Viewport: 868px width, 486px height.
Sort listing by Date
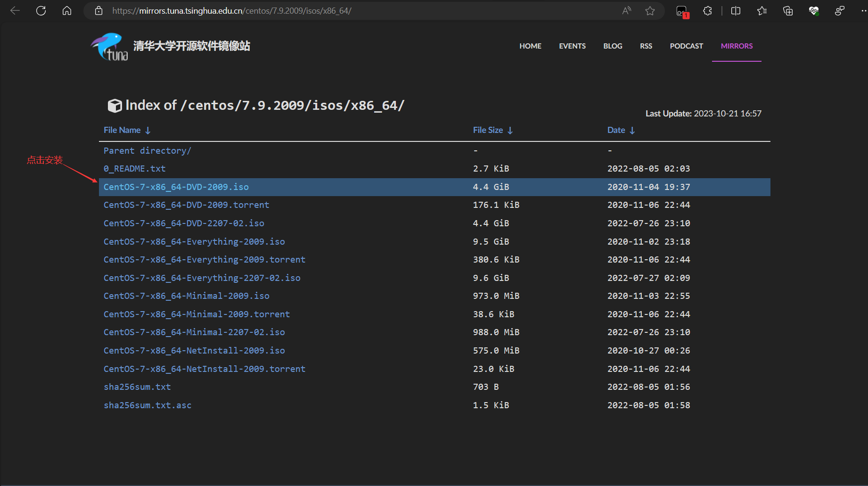616,130
